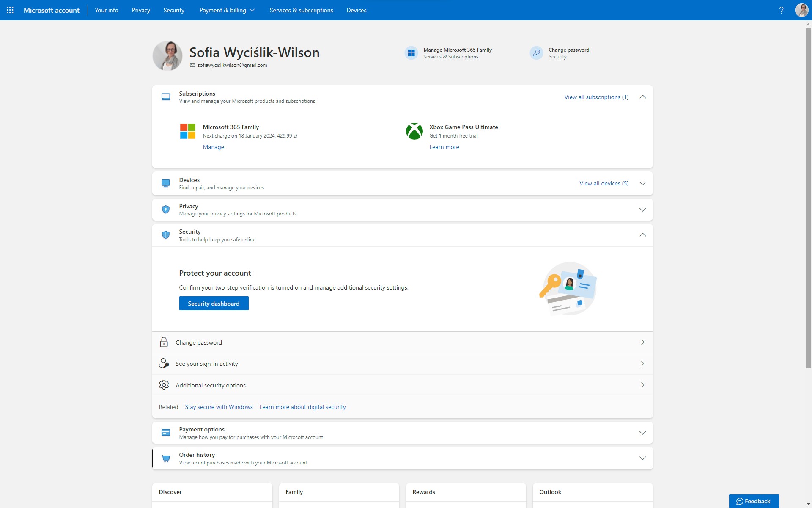Click Manage Microsoft 365 Family shortcut text
Viewport: 812px width, 508px height.
pyautogui.click(x=458, y=50)
